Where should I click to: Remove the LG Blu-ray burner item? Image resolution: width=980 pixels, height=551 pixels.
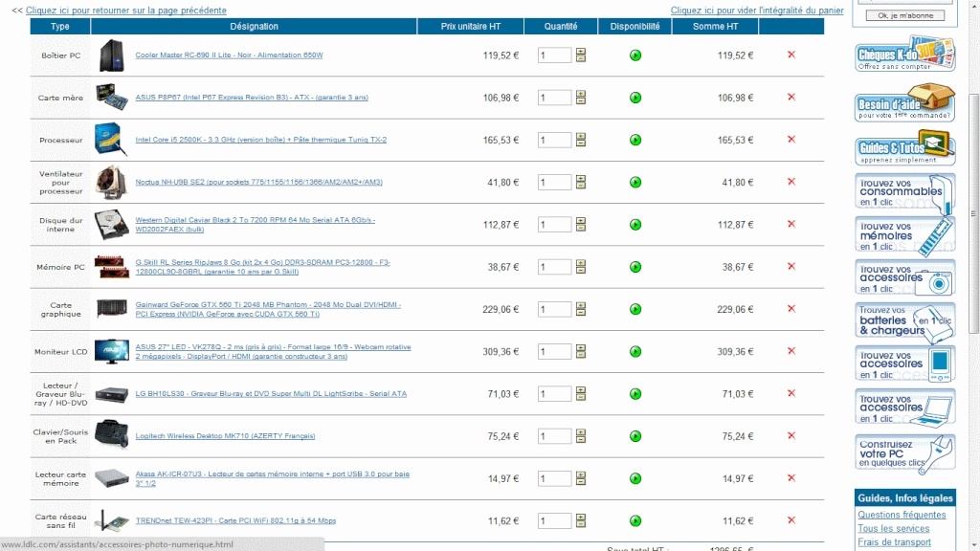(791, 393)
